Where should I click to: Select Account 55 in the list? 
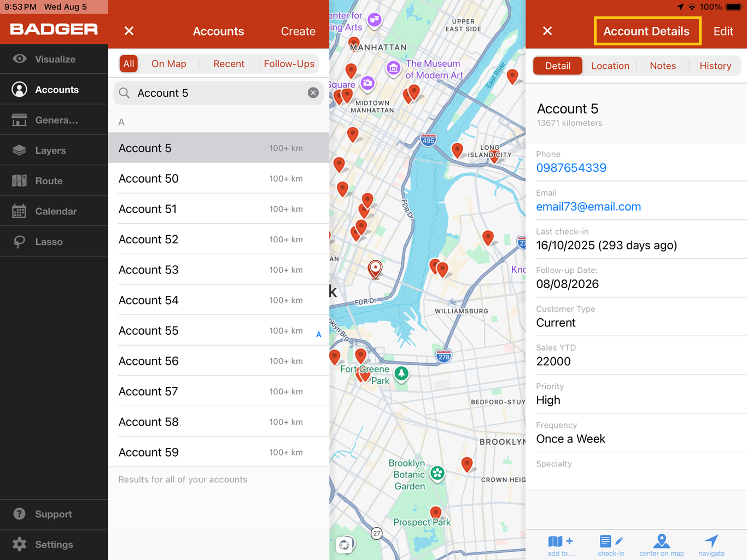(219, 331)
